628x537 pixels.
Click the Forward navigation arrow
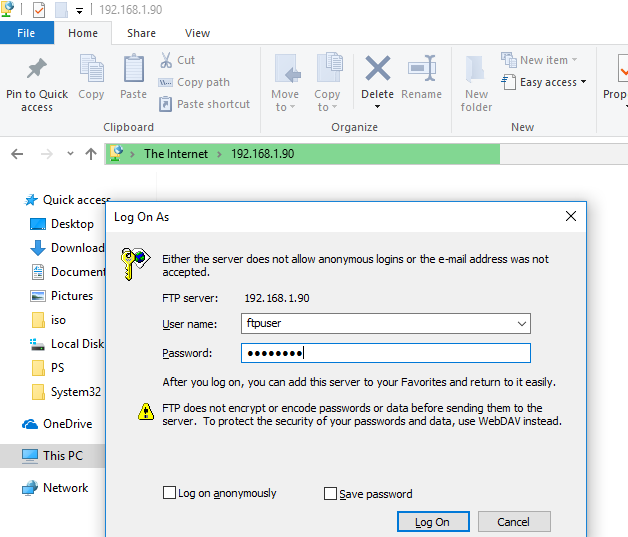click(x=47, y=154)
